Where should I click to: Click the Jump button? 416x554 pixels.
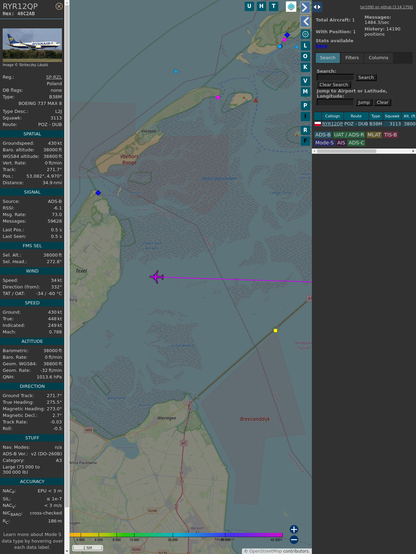(363, 102)
